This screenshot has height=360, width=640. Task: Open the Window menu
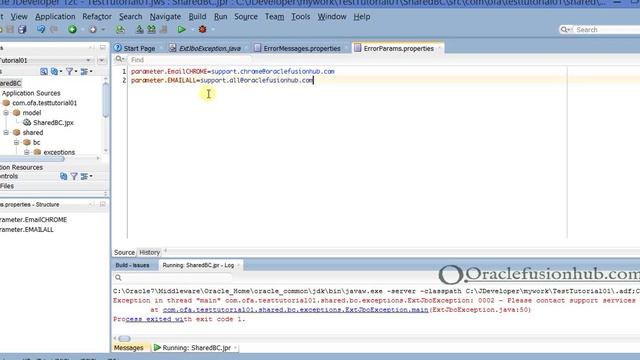332,17
